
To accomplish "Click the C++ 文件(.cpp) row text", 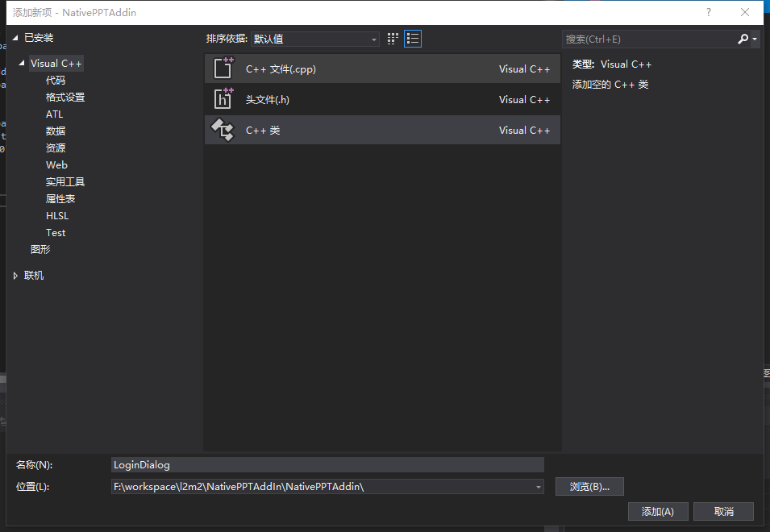I will point(281,69).
